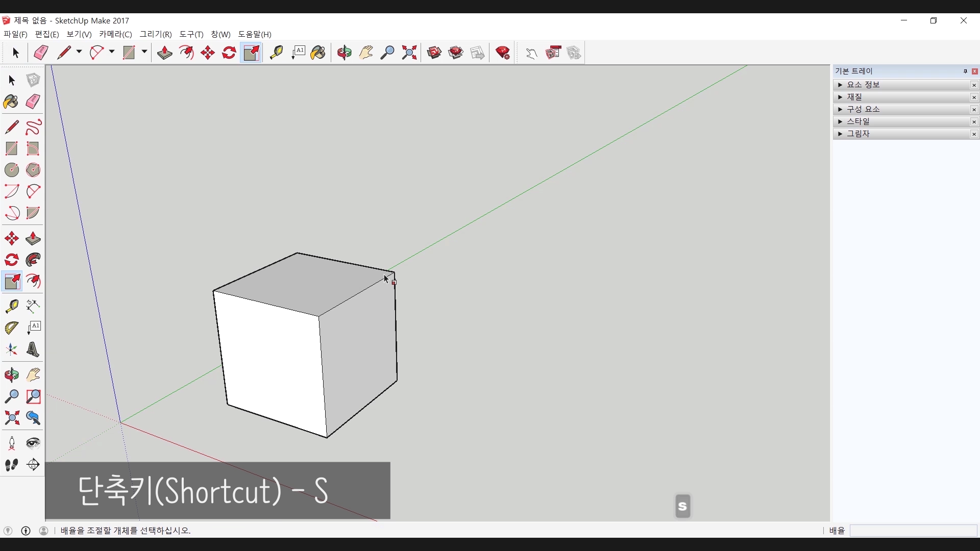Image resolution: width=980 pixels, height=551 pixels.
Task: Select the Push/Pull tool in top toolbar
Action: click(164, 53)
